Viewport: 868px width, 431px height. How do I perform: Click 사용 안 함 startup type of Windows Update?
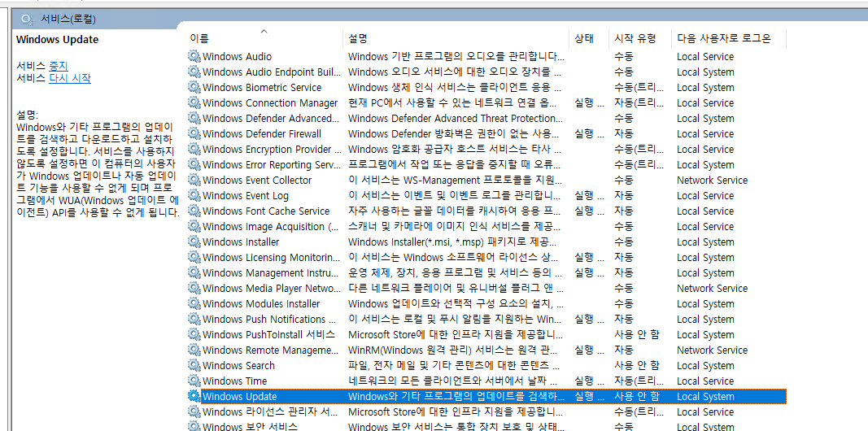point(637,397)
